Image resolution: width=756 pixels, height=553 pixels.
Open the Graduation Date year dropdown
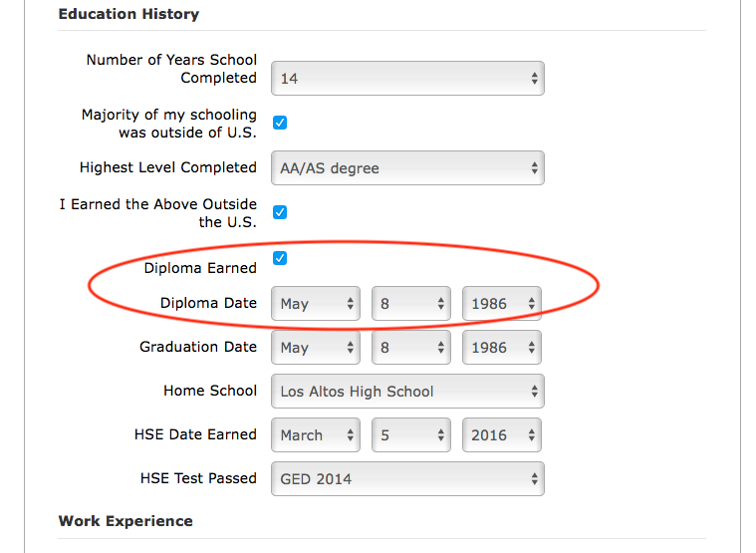pos(501,348)
